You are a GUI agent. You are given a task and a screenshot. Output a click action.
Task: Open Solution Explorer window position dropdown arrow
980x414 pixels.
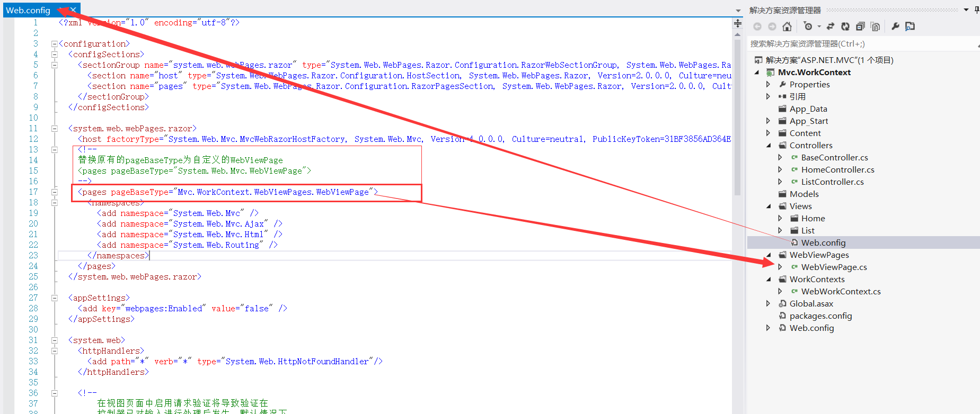[x=966, y=10]
